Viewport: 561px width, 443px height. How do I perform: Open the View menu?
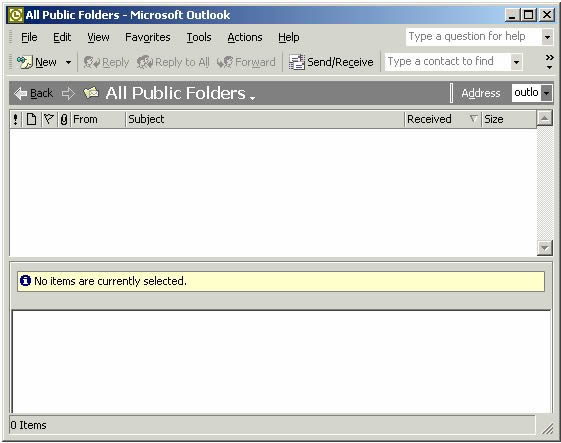pos(98,37)
